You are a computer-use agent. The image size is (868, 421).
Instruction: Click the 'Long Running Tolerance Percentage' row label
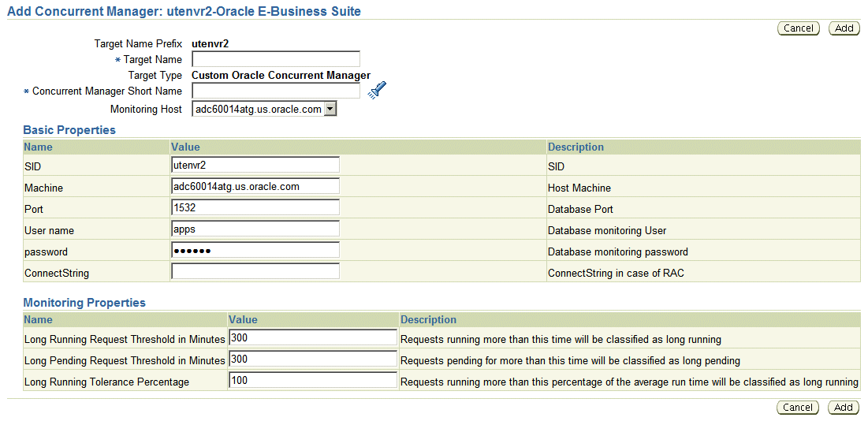click(x=107, y=382)
